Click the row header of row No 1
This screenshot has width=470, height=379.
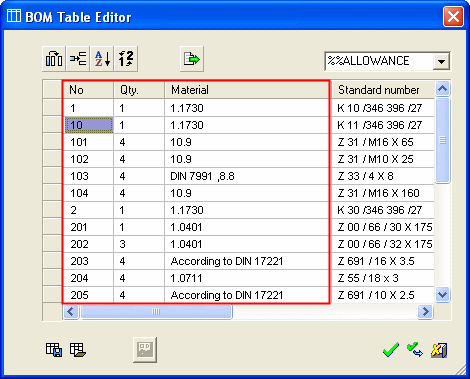pos(52,108)
